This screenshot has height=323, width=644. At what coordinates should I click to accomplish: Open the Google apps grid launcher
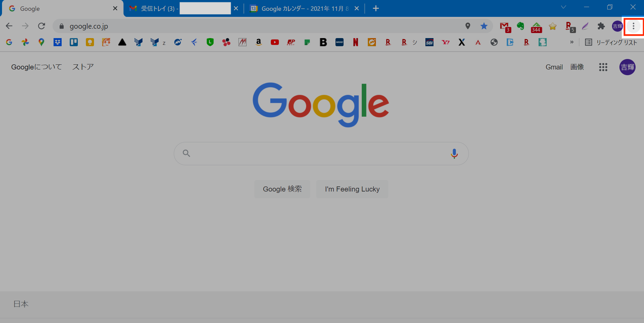tap(603, 67)
